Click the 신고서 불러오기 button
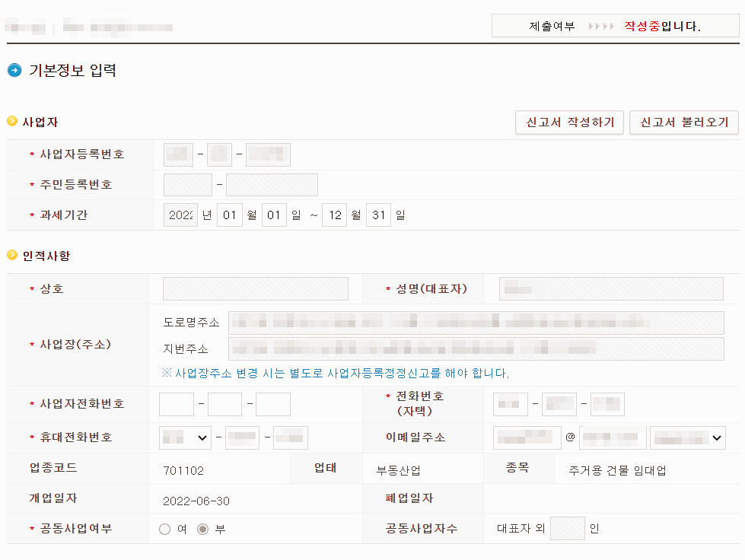Screen dimensions: 745x560 pos(683,123)
